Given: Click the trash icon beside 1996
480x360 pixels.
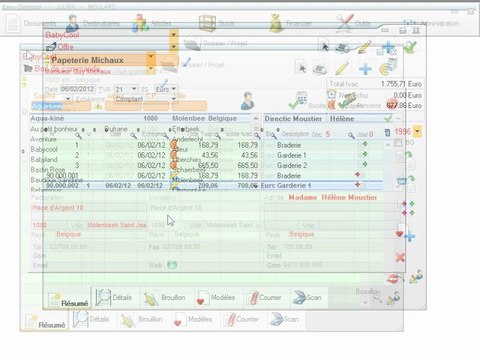Looking at the screenshot, I should 387,132.
